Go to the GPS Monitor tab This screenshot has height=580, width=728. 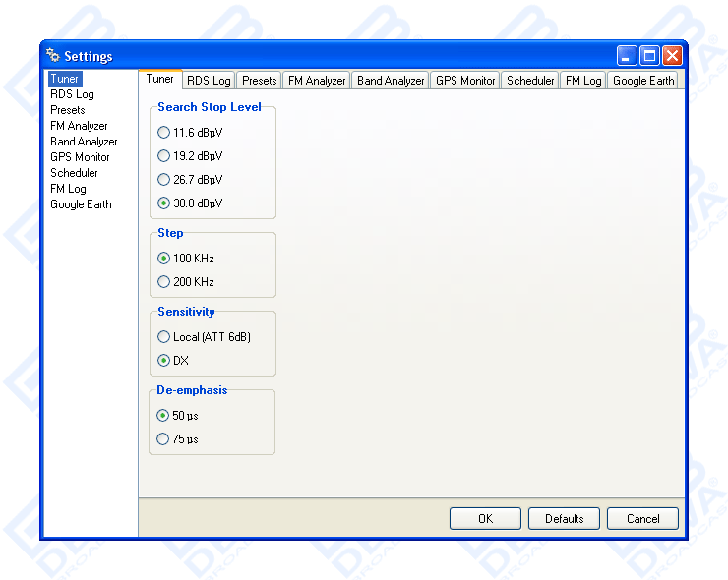[x=465, y=81]
